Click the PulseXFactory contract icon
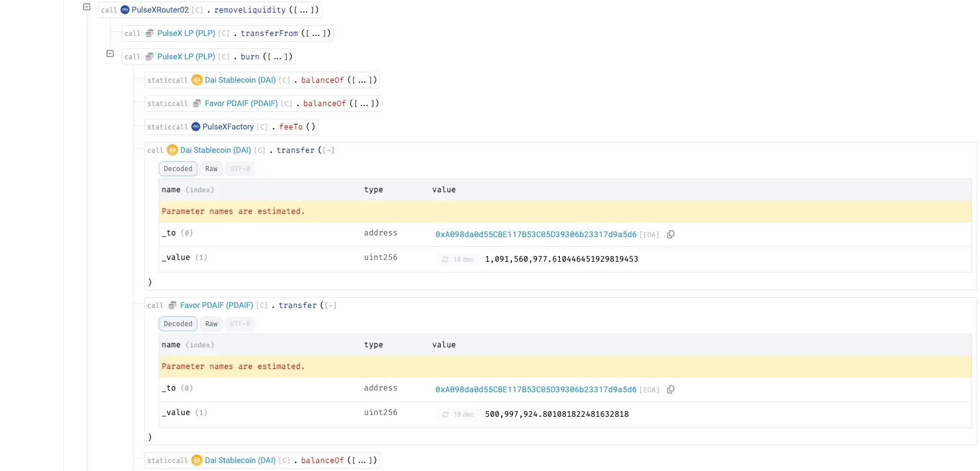 196,127
